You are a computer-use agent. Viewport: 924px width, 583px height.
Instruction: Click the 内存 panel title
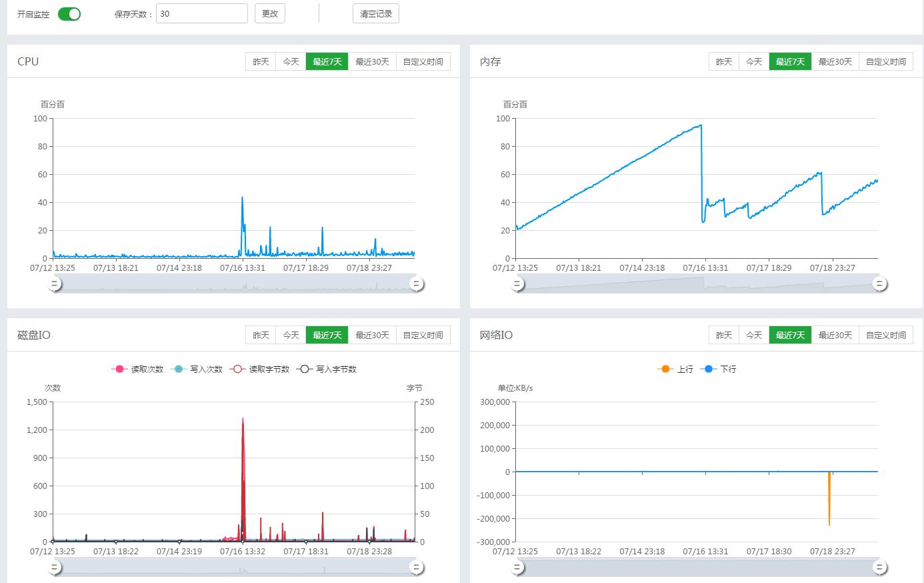pyautogui.click(x=491, y=61)
